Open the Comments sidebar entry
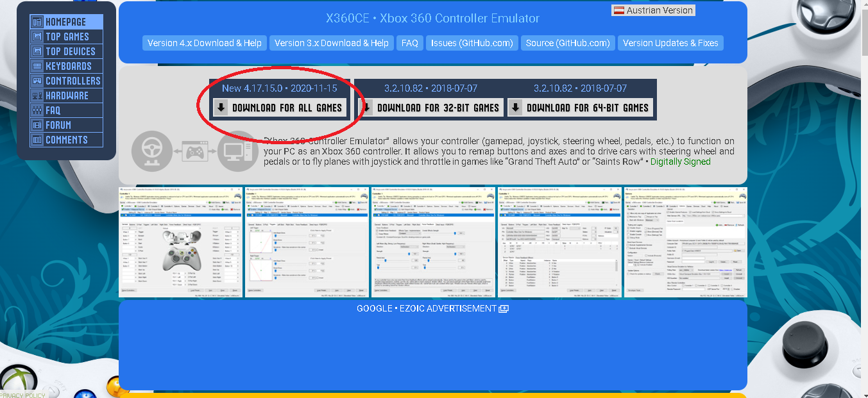 [66, 140]
